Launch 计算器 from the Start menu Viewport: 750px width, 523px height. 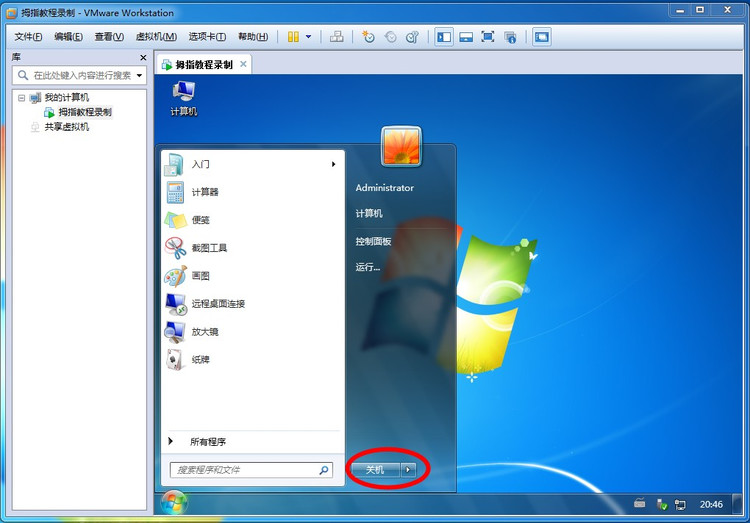[x=253, y=192]
